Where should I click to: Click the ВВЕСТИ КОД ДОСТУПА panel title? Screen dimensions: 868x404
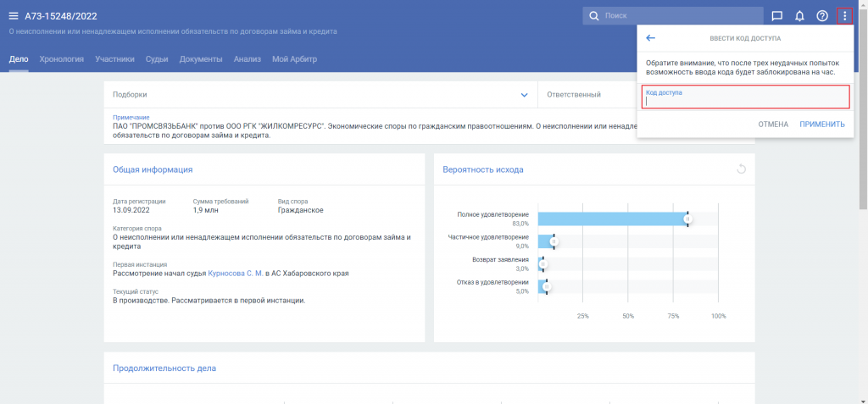745,39
